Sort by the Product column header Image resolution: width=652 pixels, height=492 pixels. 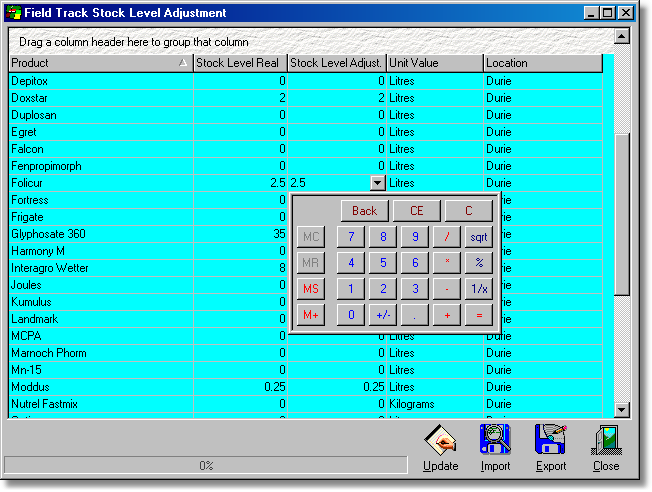(x=101, y=63)
